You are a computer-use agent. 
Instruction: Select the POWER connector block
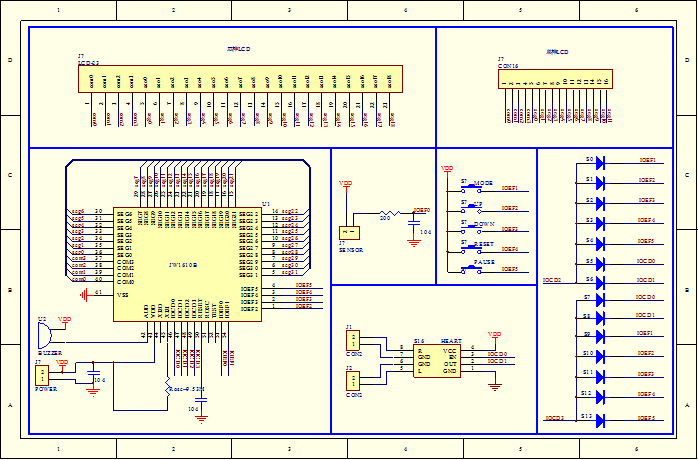point(42,375)
